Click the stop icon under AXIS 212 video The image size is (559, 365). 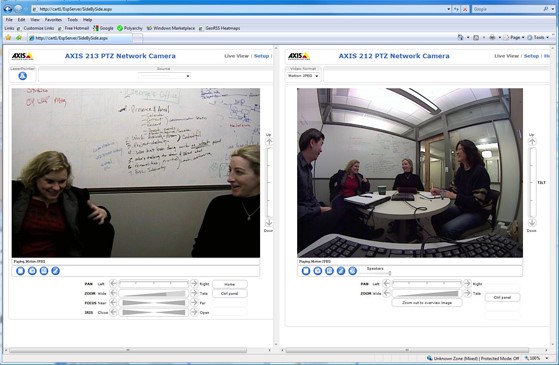pyautogui.click(x=306, y=271)
